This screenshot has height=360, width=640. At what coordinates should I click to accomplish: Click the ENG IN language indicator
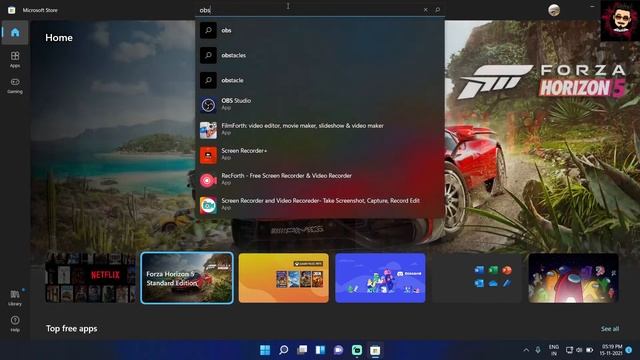pyautogui.click(x=554, y=350)
